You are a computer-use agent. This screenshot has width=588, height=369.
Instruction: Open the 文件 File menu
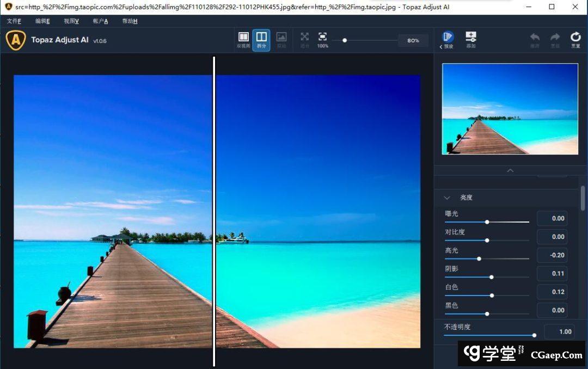click(14, 21)
